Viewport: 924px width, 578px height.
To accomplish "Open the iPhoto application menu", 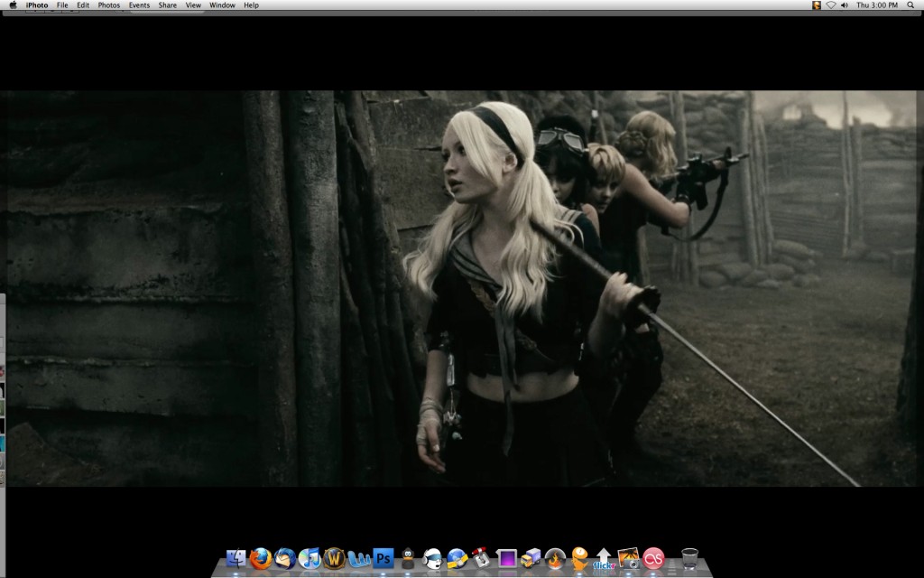I will click(37, 5).
